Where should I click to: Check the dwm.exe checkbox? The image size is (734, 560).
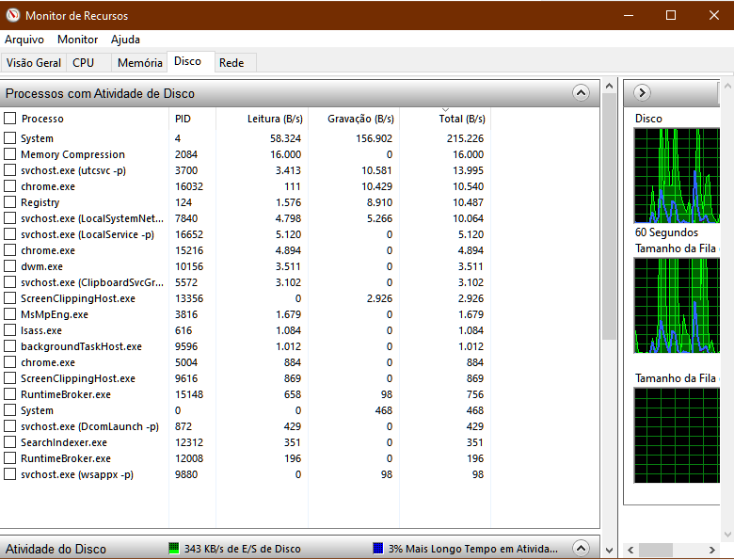(9, 266)
